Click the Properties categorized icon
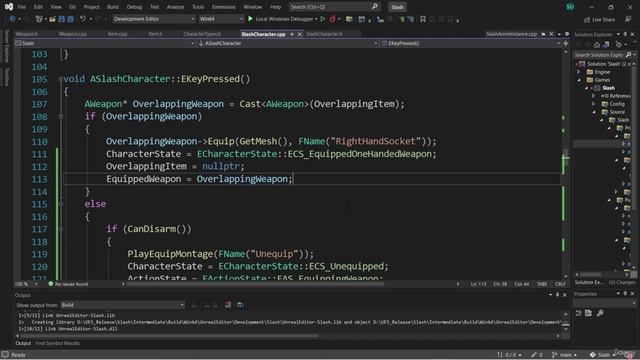This screenshot has width=640, height=360. tap(579, 313)
